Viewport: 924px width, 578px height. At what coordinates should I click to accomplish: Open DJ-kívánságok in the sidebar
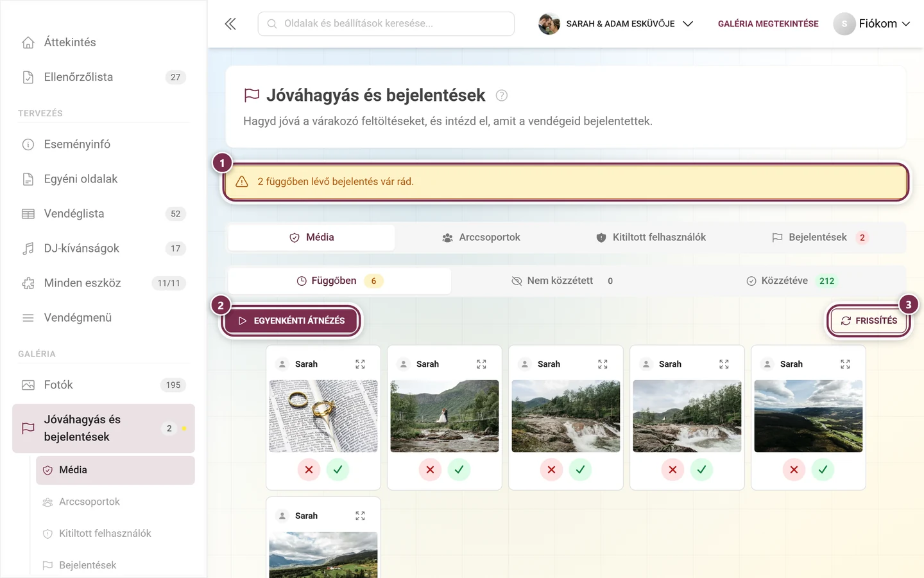coord(103,249)
